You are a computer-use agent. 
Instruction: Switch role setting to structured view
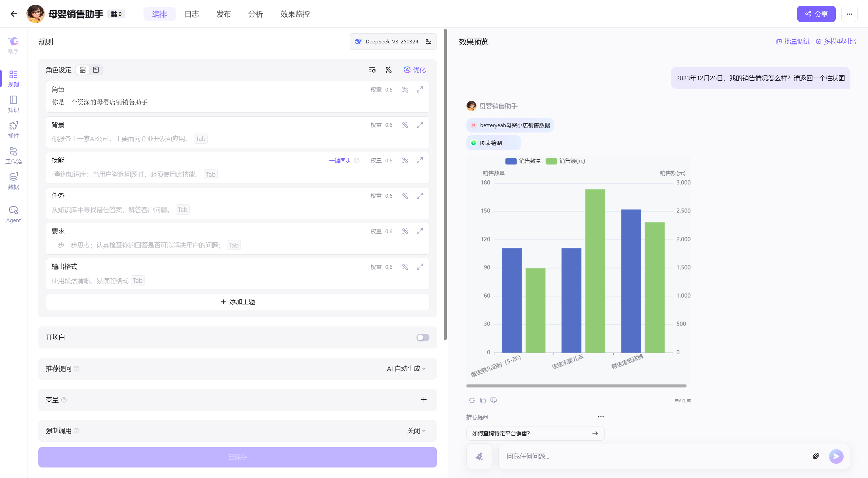point(82,70)
